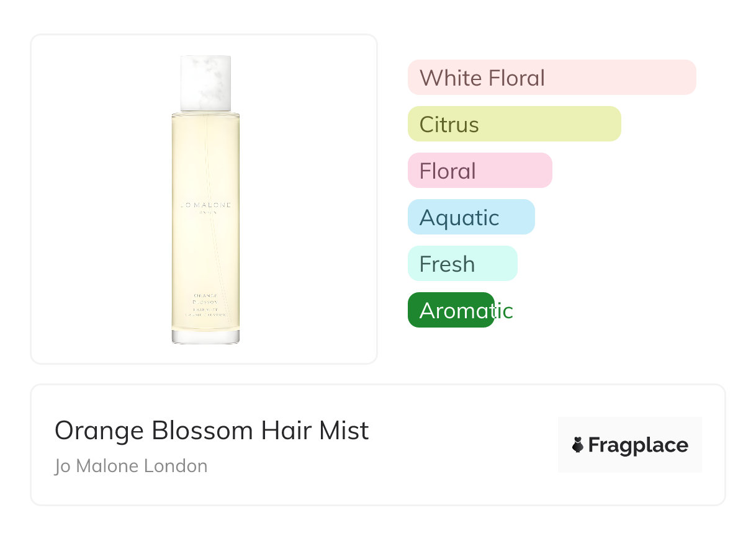Click the Fragplace perfume bottle logo icon
Image resolution: width=756 pixels, height=536 pixels.
578,445
